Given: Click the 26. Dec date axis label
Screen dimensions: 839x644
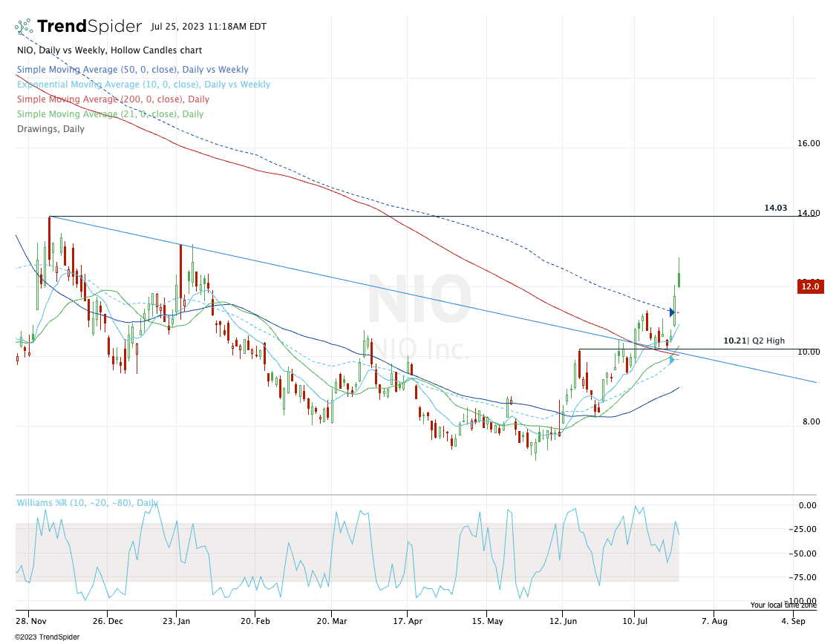Looking at the screenshot, I should (108, 621).
